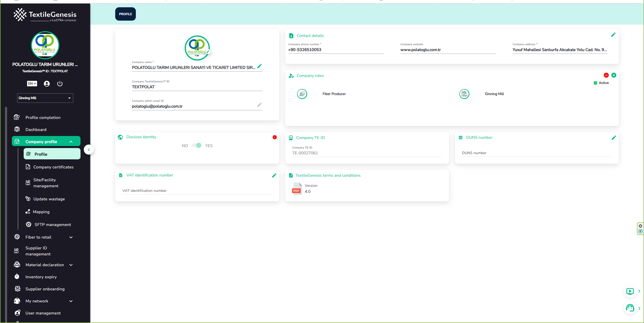The height and width of the screenshot is (323, 644).
Task: Click the PROFILE header button
Action: [125, 14]
